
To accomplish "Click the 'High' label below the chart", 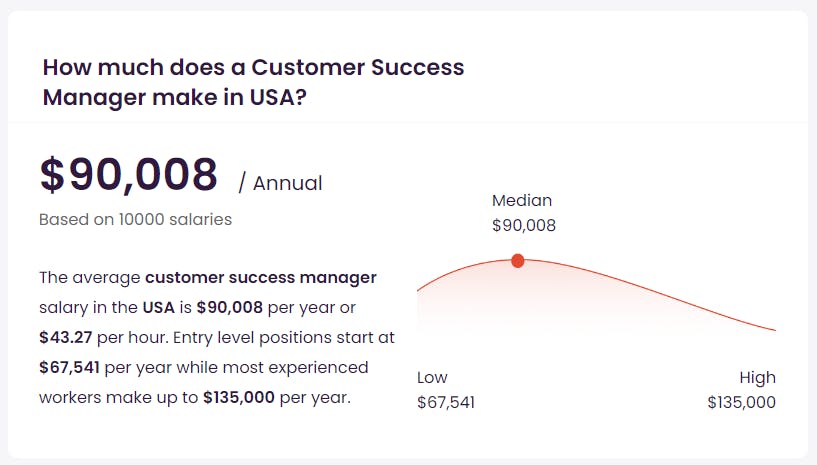I will pos(757,377).
